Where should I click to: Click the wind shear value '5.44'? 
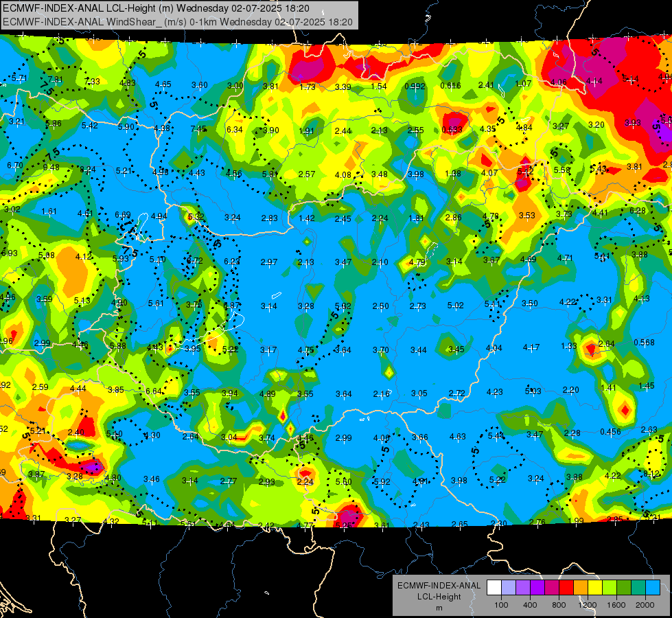tap(496, 436)
